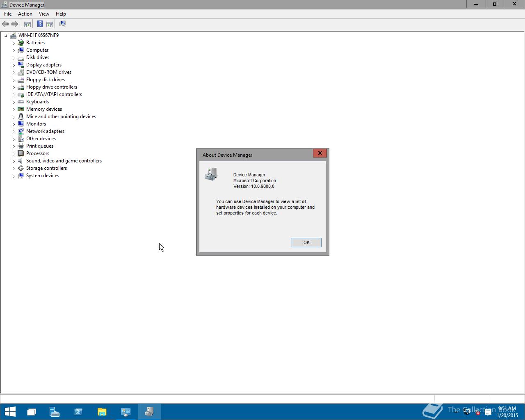Click the Keyboards category icon
525x420 pixels.
pyautogui.click(x=21, y=102)
